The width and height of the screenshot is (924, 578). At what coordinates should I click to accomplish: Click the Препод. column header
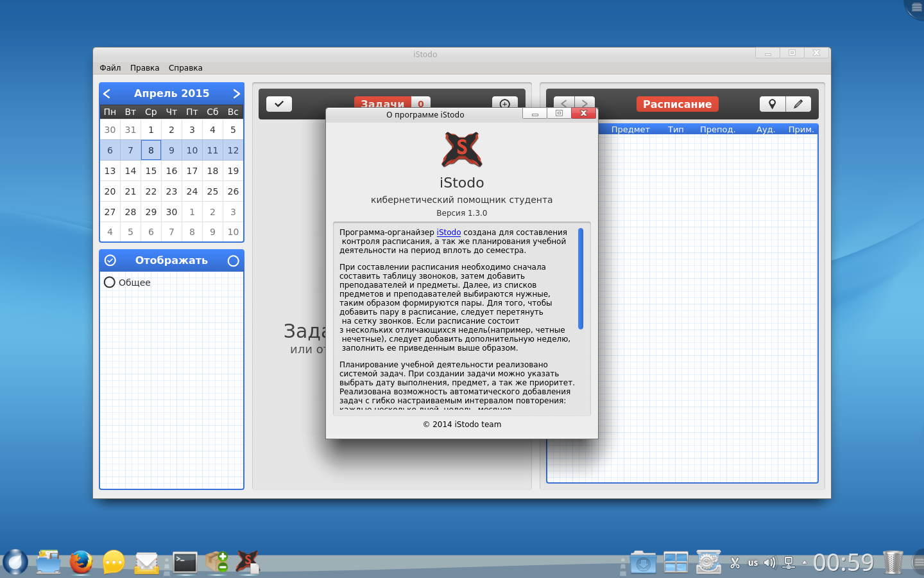[x=717, y=129]
